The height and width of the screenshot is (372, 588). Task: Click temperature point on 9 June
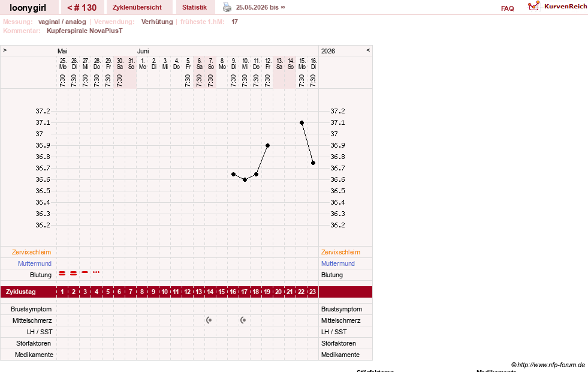[x=234, y=174]
